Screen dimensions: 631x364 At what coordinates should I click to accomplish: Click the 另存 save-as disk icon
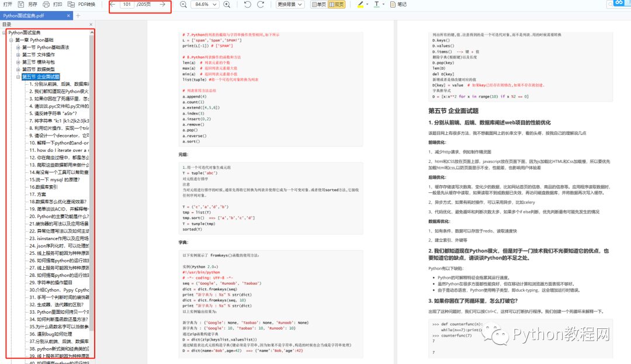[x=21, y=5]
